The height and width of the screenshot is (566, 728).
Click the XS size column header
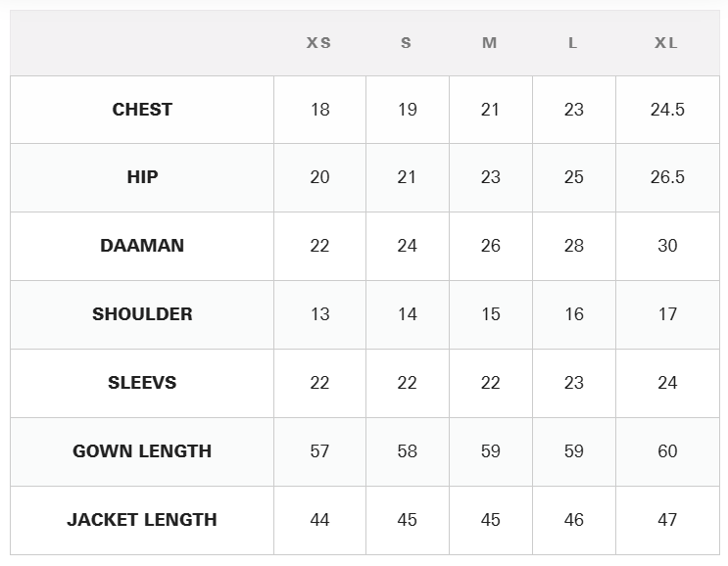[319, 43]
